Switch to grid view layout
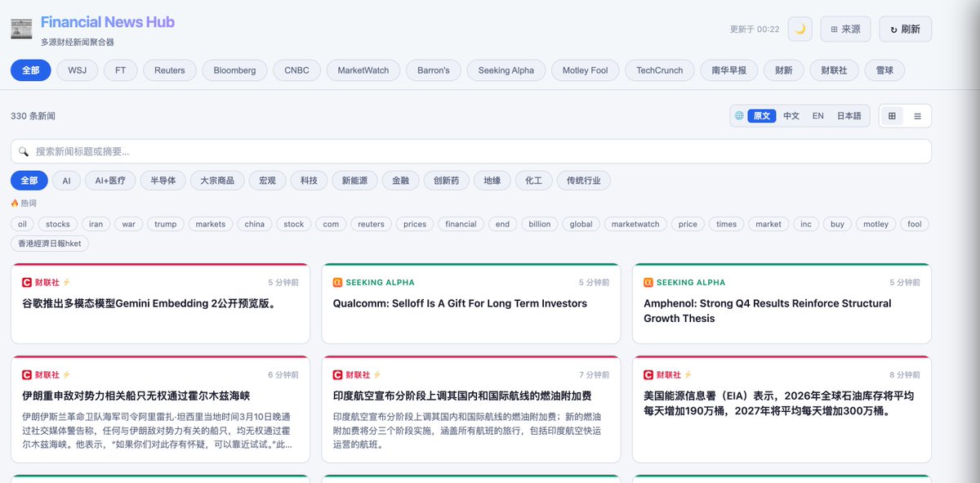This screenshot has height=483, width=980. tap(892, 116)
